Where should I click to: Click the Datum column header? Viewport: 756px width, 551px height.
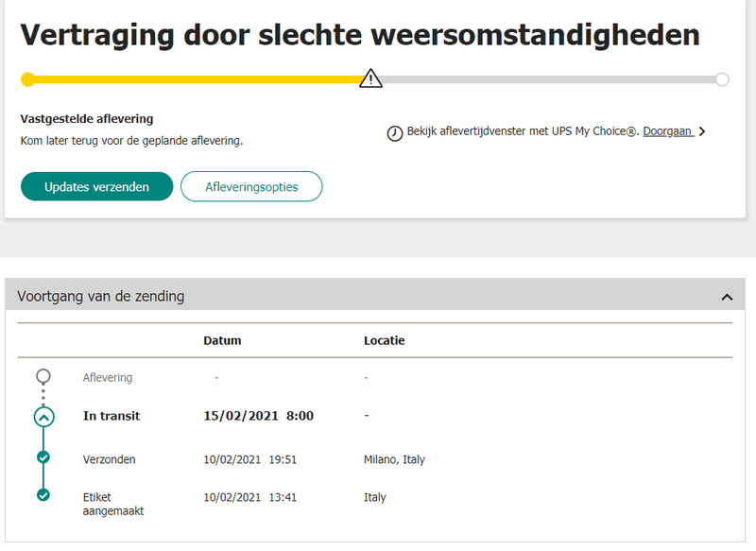point(222,340)
